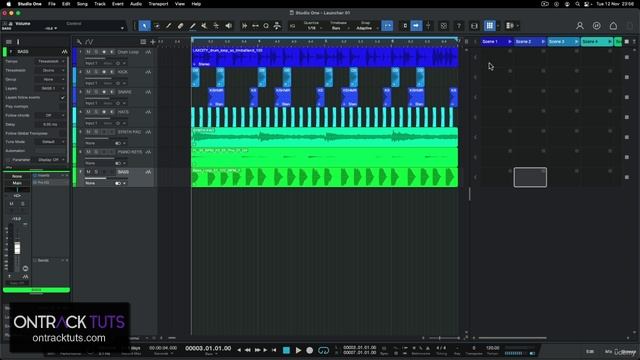The height and width of the screenshot is (360, 640).
Task: Select the Range tool
Action: [x=157, y=26]
